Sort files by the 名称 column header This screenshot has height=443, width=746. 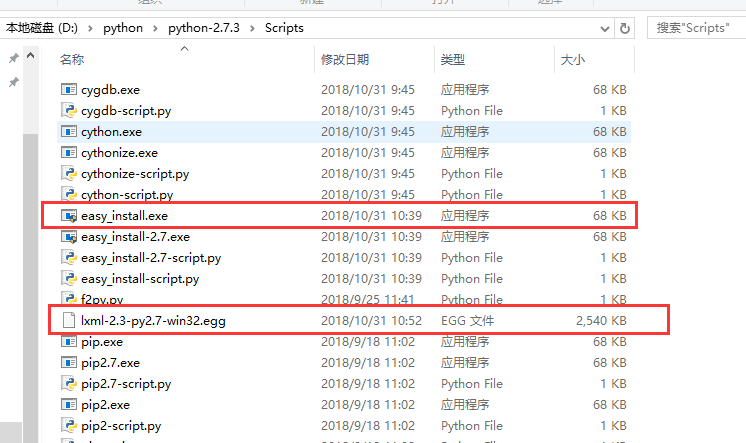tap(72, 60)
